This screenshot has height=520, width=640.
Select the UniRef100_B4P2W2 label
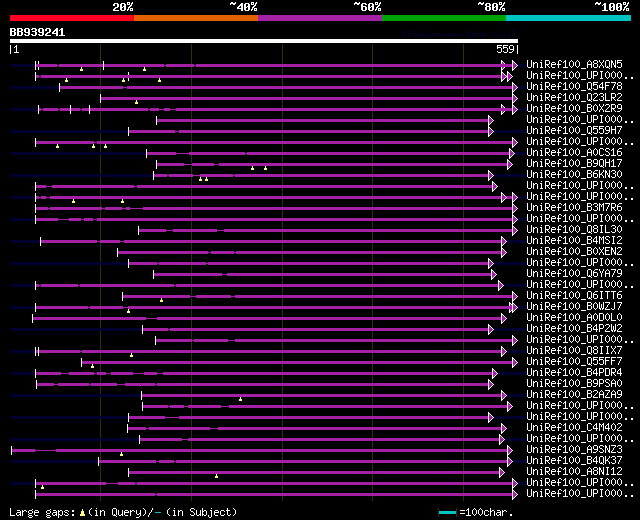point(574,329)
